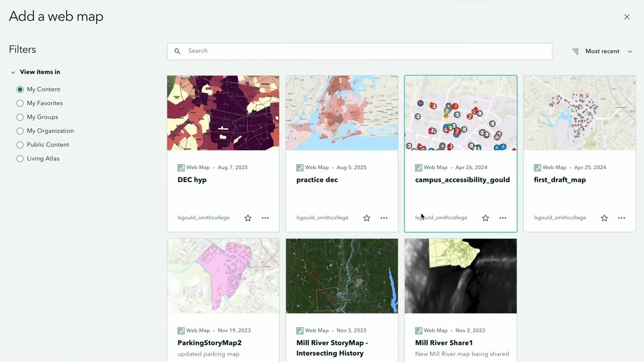Click the Apr 26, 2024 date text
This screenshot has width=644, height=362.
pos(471,167)
